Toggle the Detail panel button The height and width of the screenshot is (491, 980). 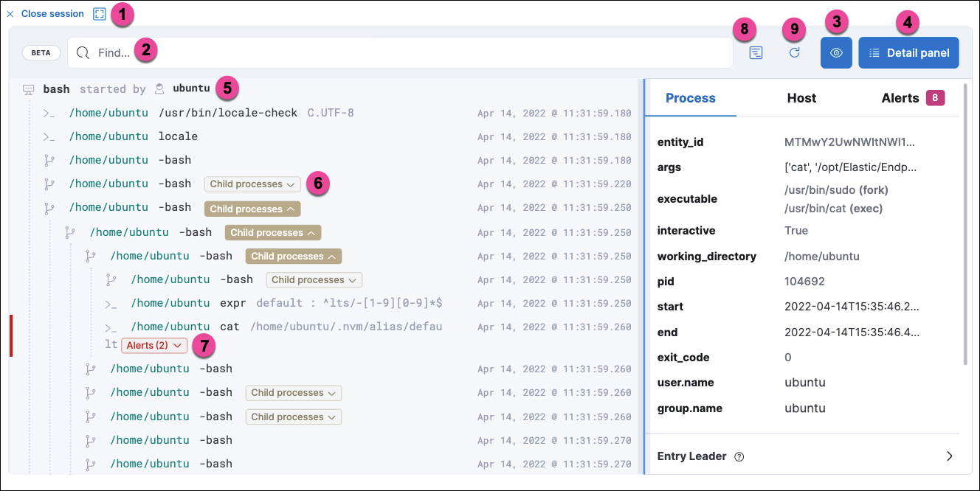click(x=908, y=53)
